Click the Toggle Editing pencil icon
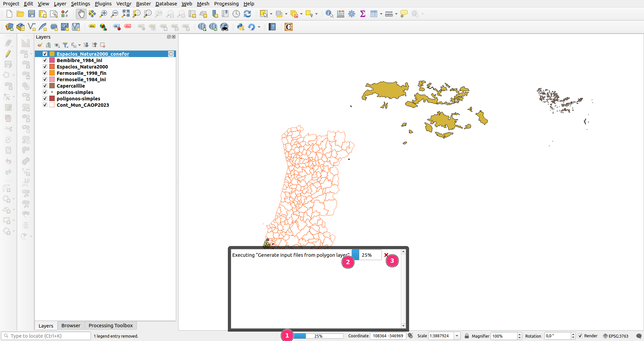Viewport: 644px width, 341px height. (x=8, y=54)
